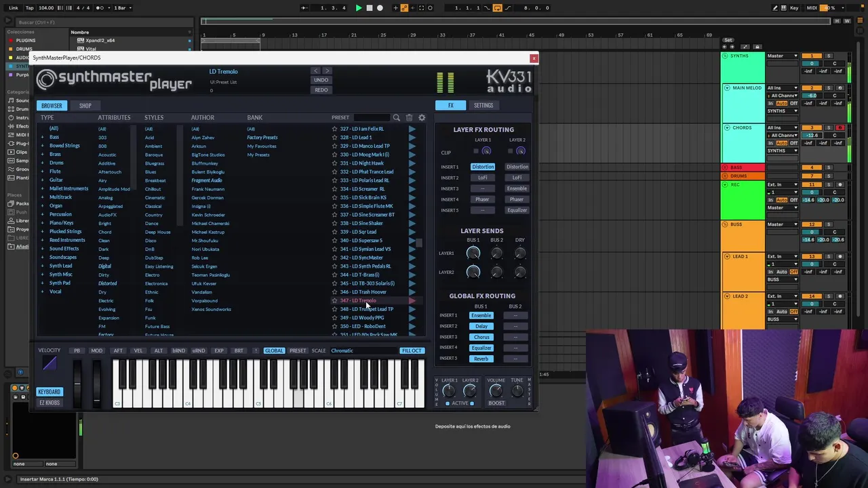Set LEAD 1 monitor to Off
The width and height of the screenshot is (868, 488).
point(793,272)
